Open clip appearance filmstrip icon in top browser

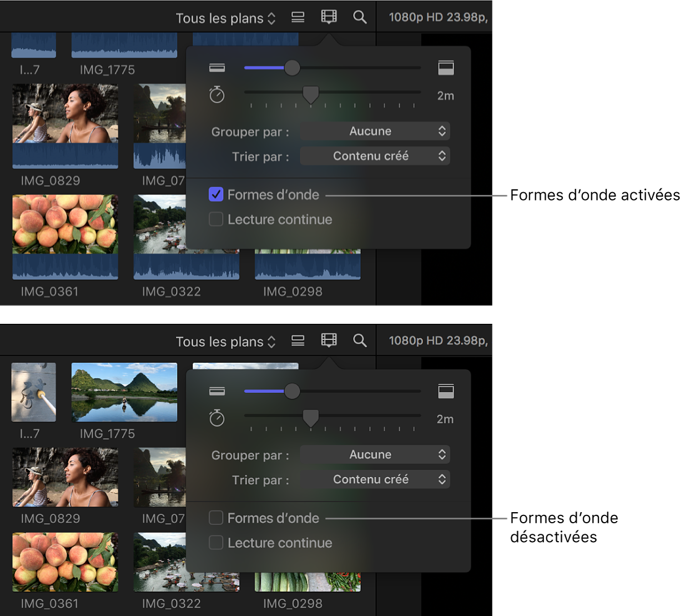[329, 17]
